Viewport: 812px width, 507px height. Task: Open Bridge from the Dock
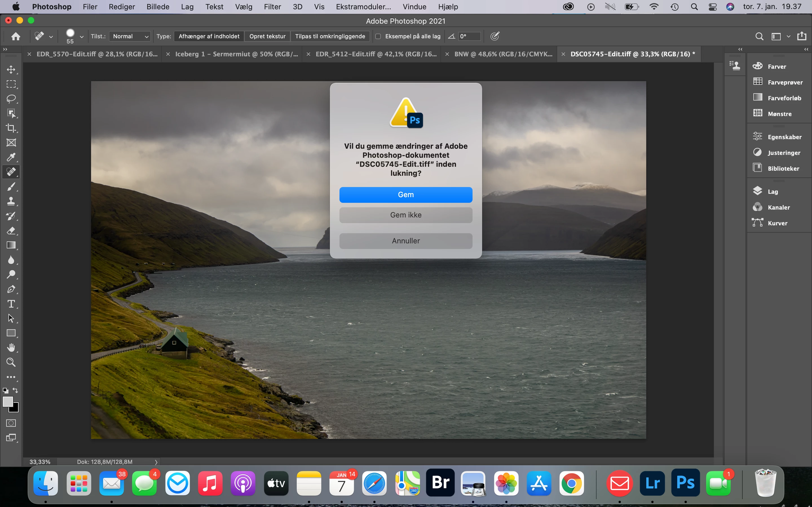tap(440, 483)
